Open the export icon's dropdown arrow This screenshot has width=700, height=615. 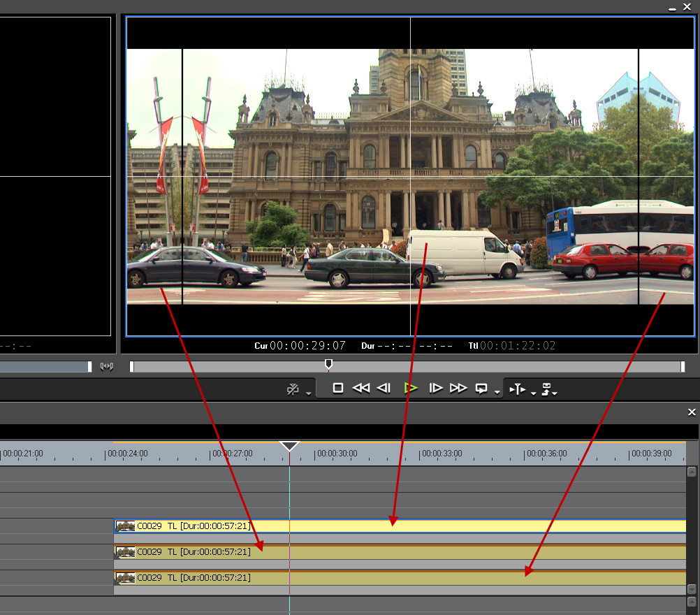click(x=555, y=393)
